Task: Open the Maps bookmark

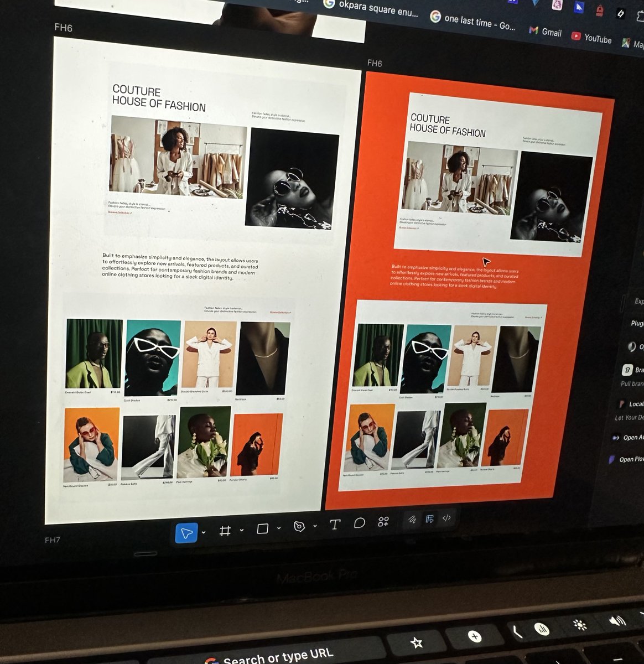Action: pos(632,43)
